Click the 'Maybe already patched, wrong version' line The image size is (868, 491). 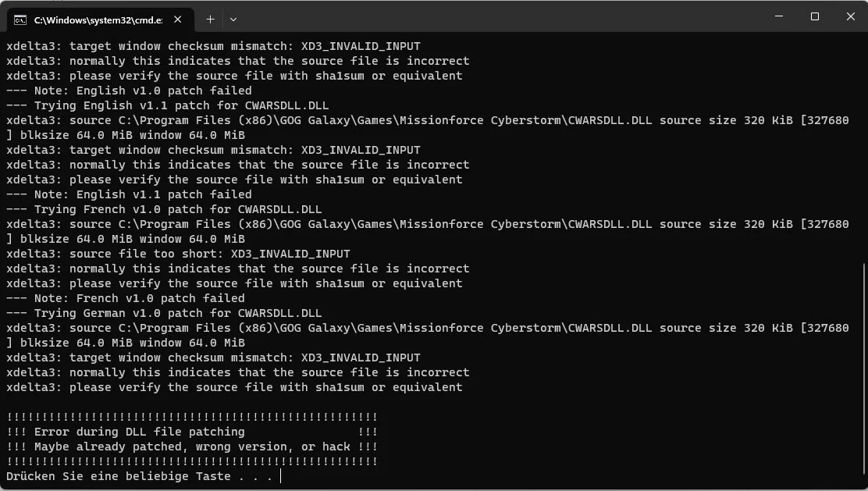coord(191,447)
